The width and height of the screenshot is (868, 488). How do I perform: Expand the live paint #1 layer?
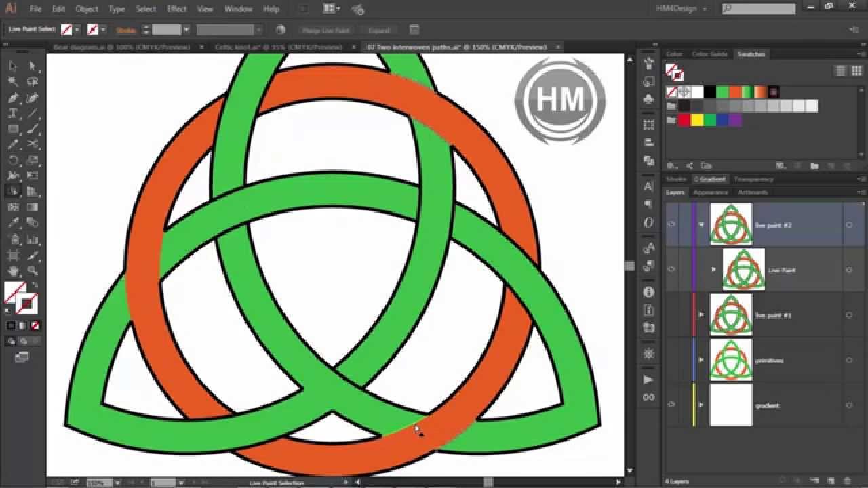(x=701, y=314)
